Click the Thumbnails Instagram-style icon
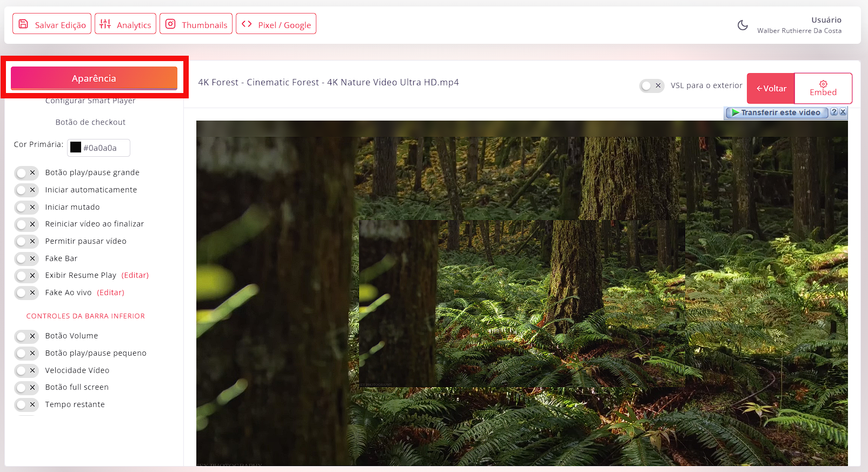Image resolution: width=868 pixels, height=472 pixels. pyautogui.click(x=170, y=24)
